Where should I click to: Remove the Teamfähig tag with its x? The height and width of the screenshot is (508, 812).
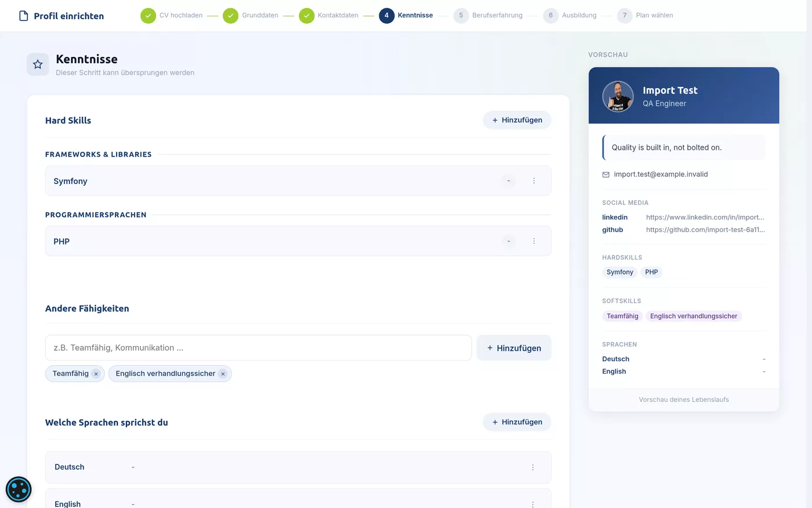pos(96,374)
